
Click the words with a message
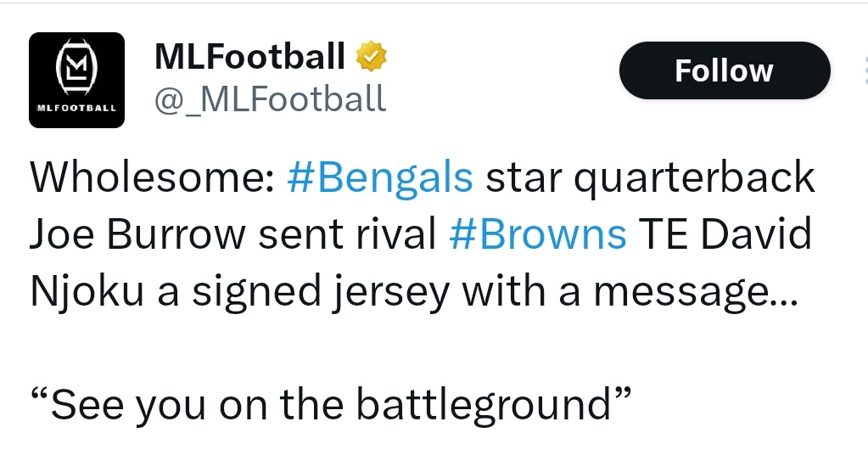(x=630, y=291)
